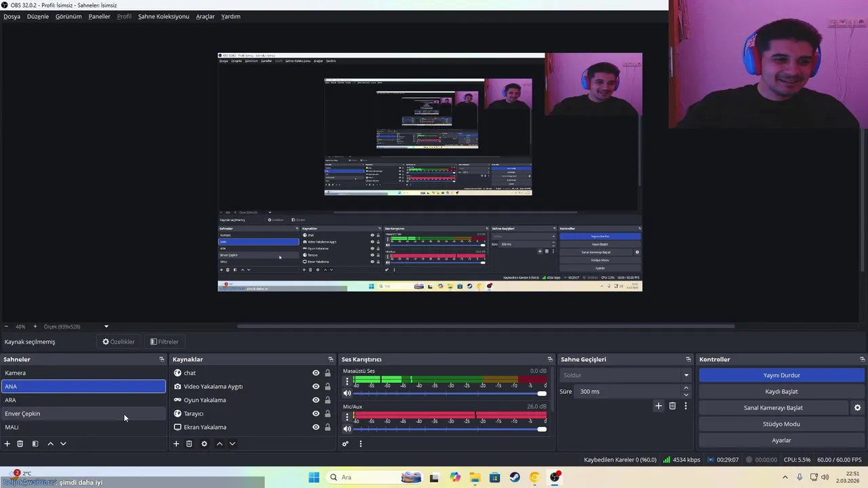The height and width of the screenshot is (488, 868).
Task: Move source up in Kaynaklar list
Action: tap(219, 444)
